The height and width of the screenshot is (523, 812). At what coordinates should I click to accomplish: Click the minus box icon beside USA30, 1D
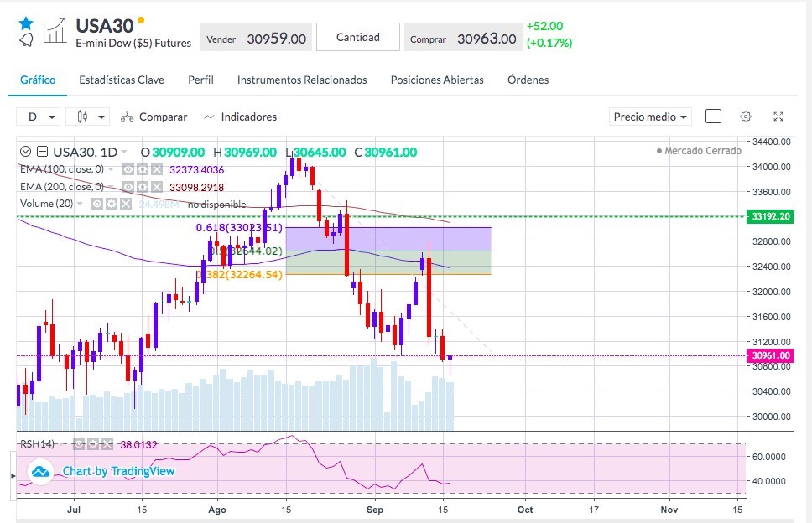pos(43,152)
